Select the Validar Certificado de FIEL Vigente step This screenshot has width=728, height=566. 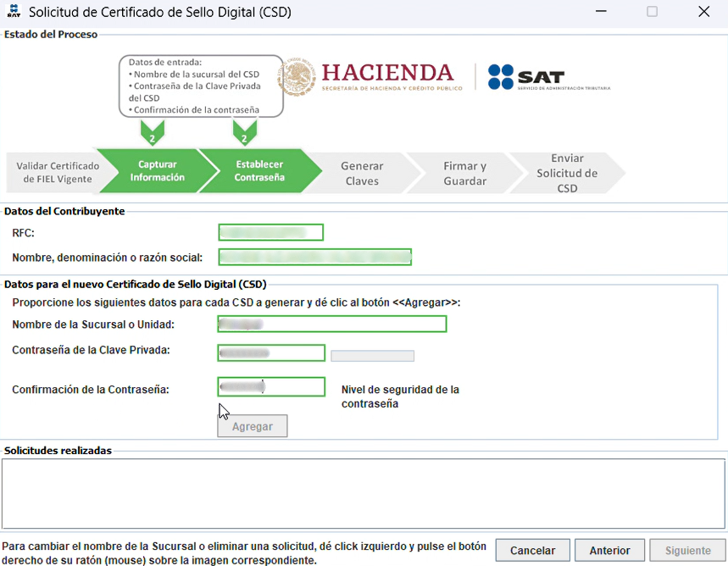point(55,172)
